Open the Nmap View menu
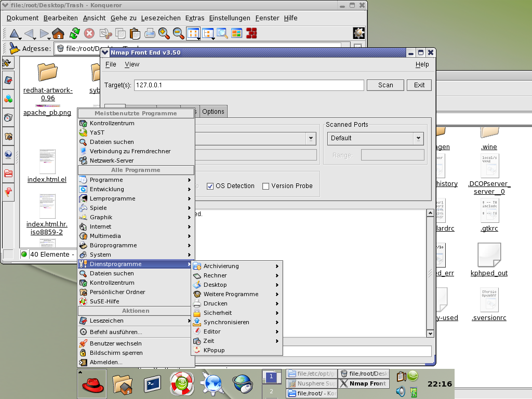 [x=132, y=64]
